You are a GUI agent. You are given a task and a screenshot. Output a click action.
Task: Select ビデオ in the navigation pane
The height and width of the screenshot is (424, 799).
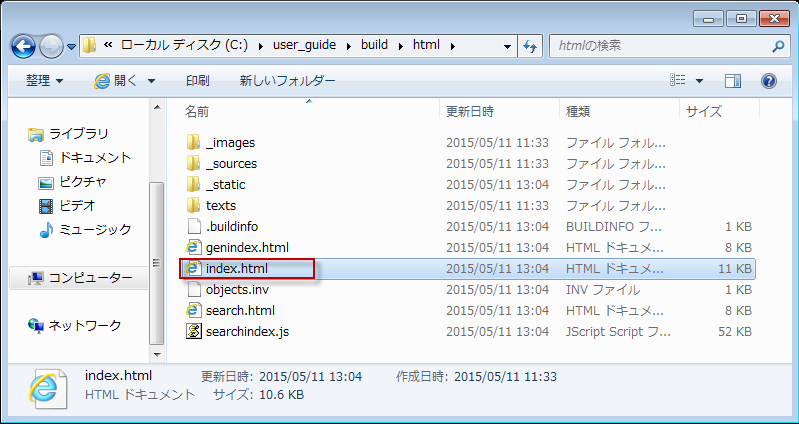click(77, 205)
